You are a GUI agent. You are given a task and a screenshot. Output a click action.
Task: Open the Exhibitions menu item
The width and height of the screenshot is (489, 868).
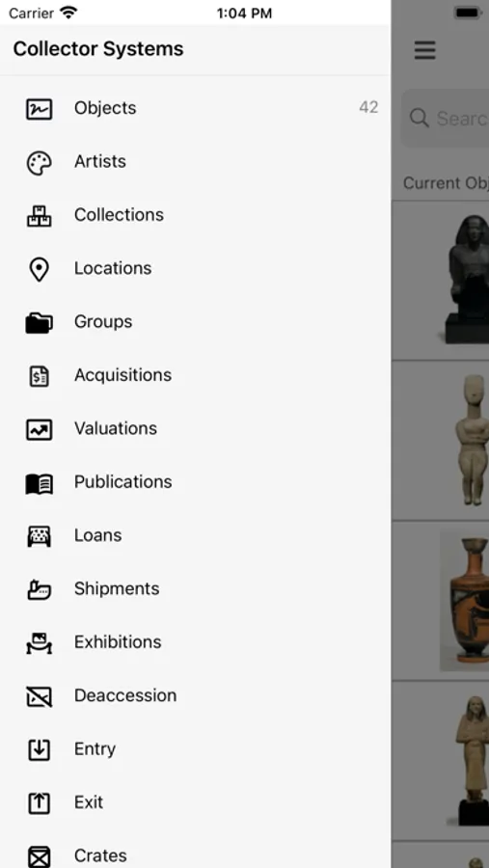pos(195,642)
